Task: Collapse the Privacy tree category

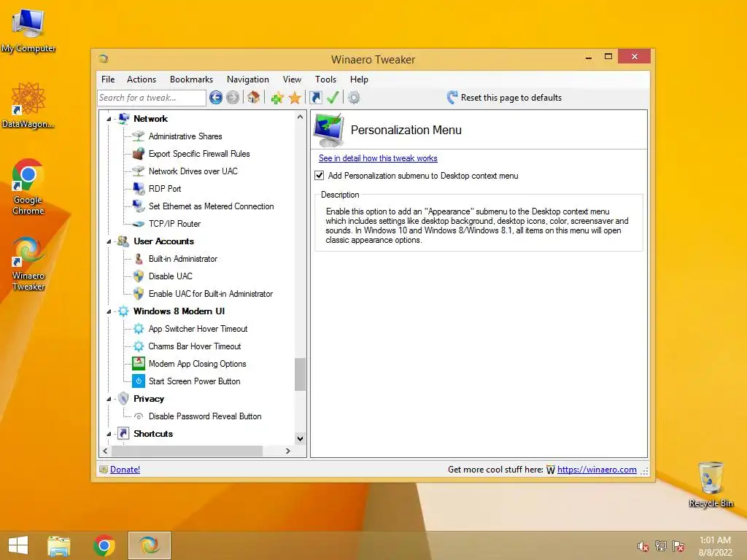Action: [x=109, y=399]
